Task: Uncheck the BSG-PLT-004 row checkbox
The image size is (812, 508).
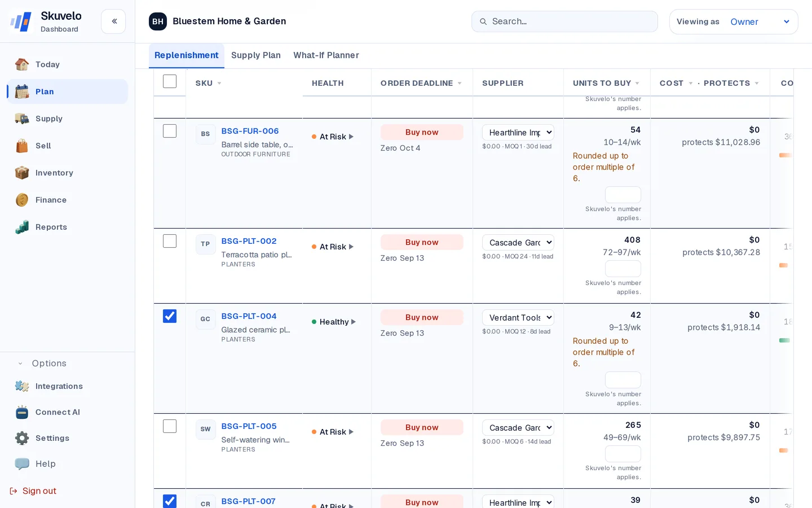Action: tap(170, 316)
